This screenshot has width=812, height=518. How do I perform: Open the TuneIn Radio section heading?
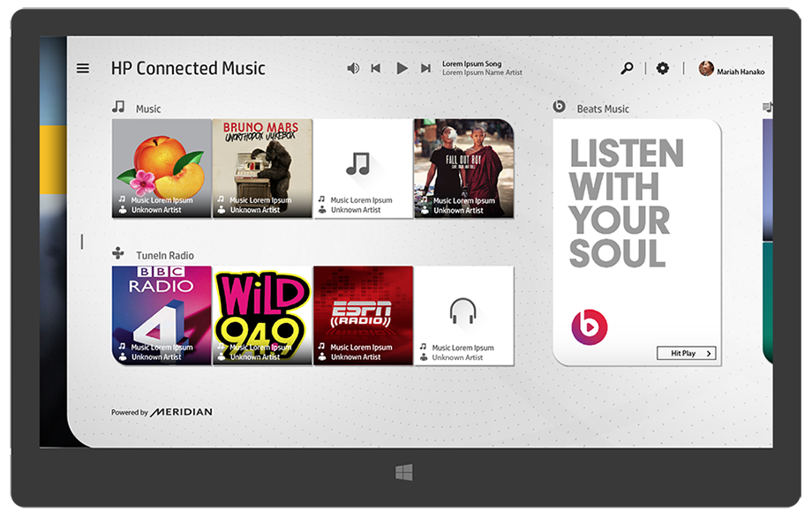pos(165,255)
